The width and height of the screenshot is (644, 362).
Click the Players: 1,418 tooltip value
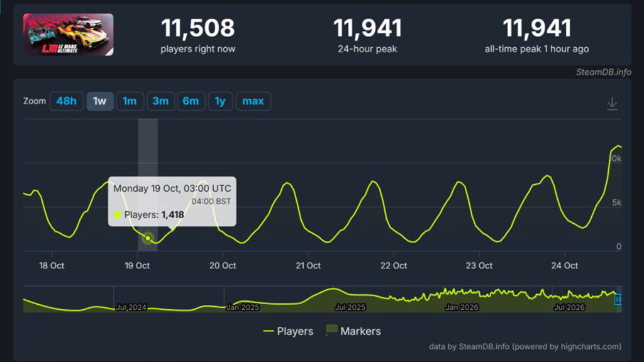pos(154,215)
